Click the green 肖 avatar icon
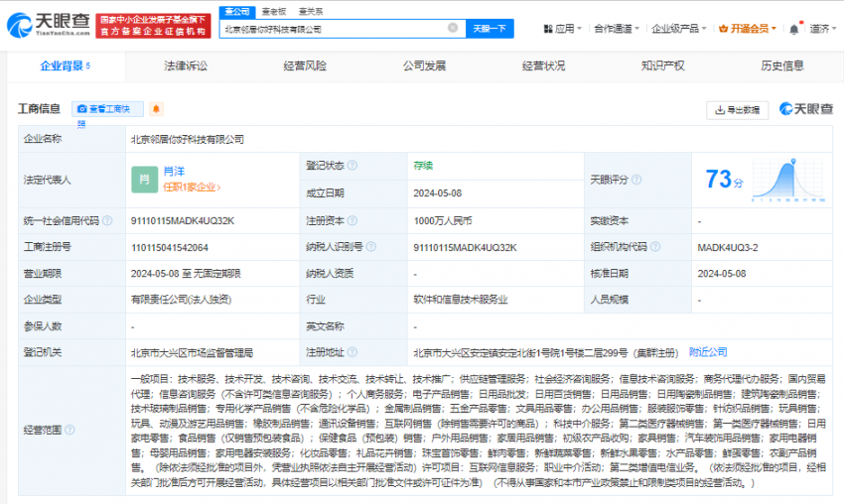Viewport: 844px width, 504px height. point(144,180)
